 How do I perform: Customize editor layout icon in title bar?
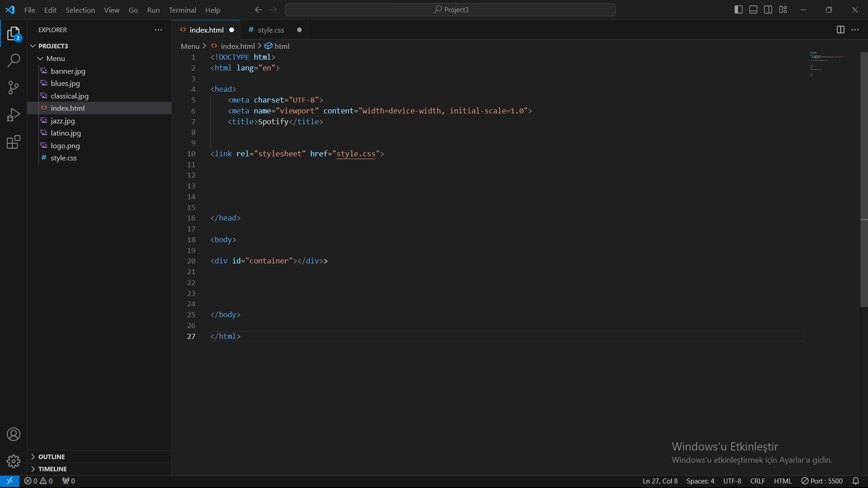783,9
